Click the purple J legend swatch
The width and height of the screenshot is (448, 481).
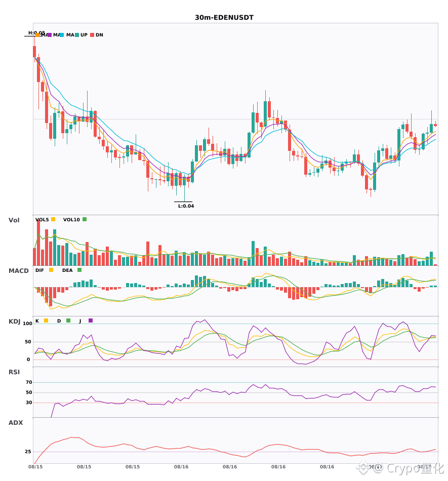point(91,320)
